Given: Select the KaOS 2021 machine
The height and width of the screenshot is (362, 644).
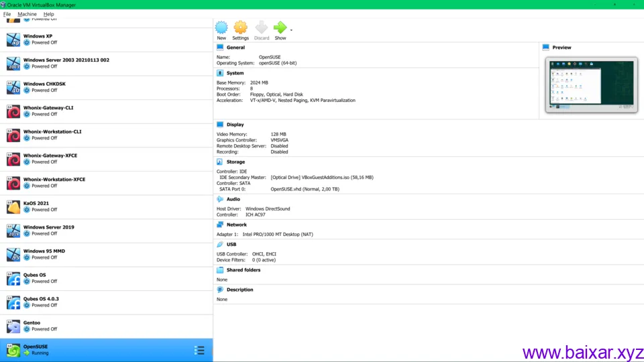Looking at the screenshot, I should tap(107, 206).
